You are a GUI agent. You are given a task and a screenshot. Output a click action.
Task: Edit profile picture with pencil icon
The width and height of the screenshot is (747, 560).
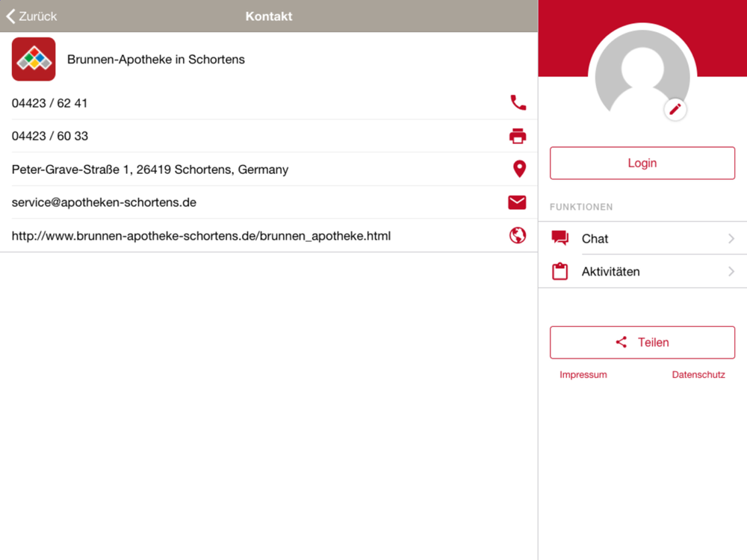[x=675, y=110]
